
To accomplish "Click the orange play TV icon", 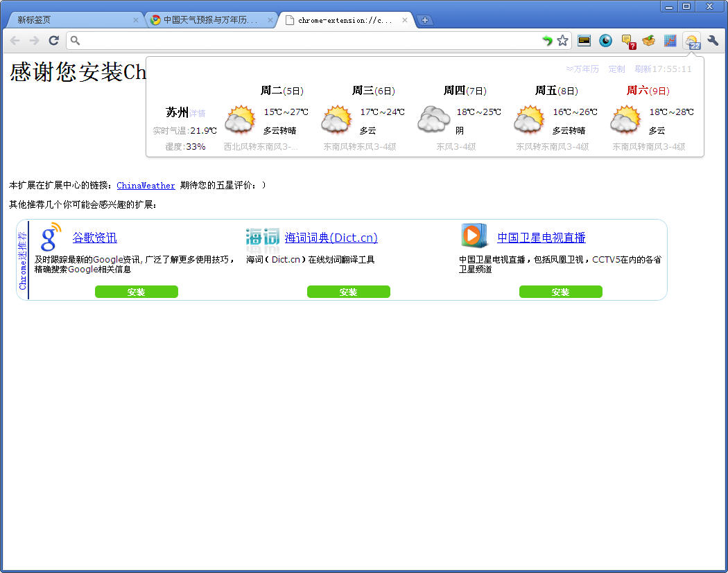I will click(x=474, y=236).
